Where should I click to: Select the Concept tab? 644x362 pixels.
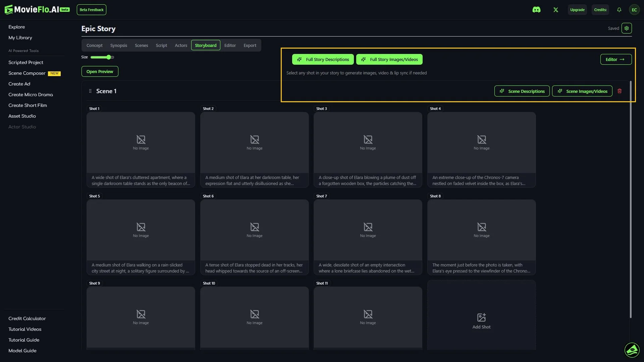tap(95, 45)
